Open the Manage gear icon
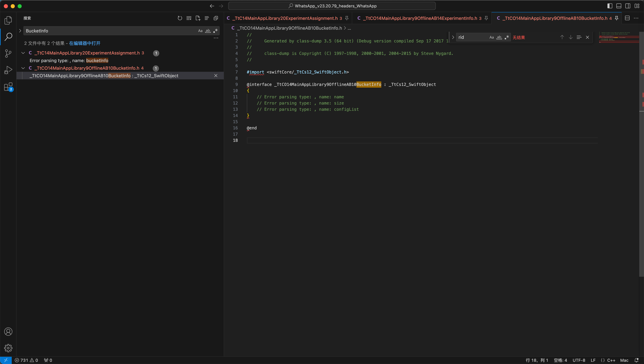The width and height of the screenshot is (644, 364). (x=8, y=348)
